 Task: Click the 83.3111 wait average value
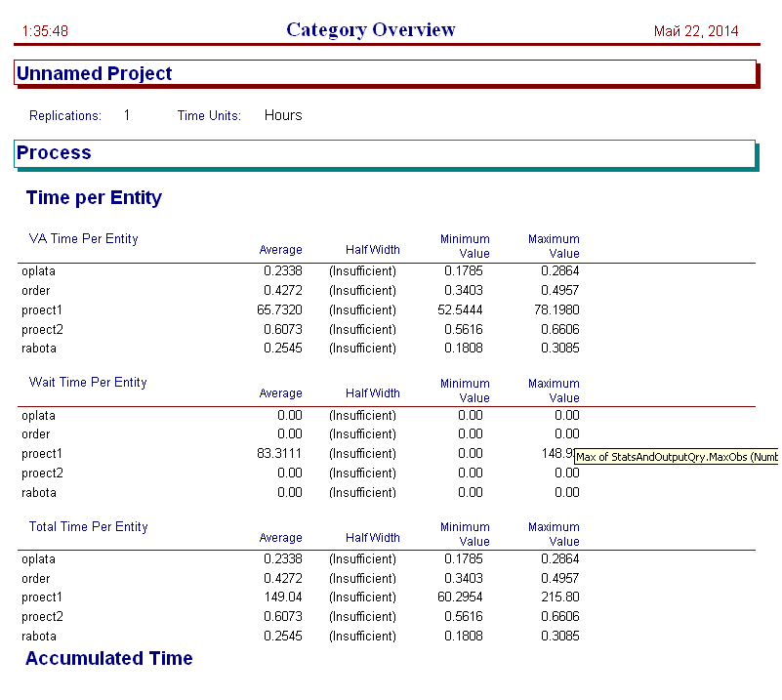pos(279,454)
